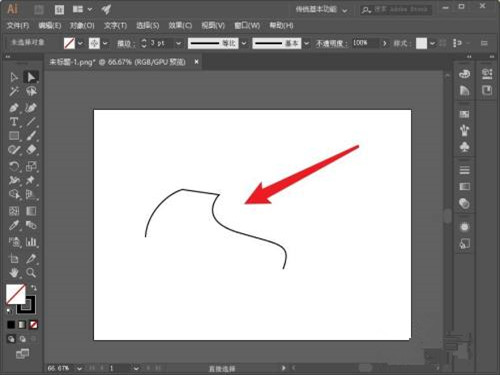This screenshot has width=500, height=375.
Task: Open artboard navigation dropdown in status bar
Action: click(x=136, y=368)
